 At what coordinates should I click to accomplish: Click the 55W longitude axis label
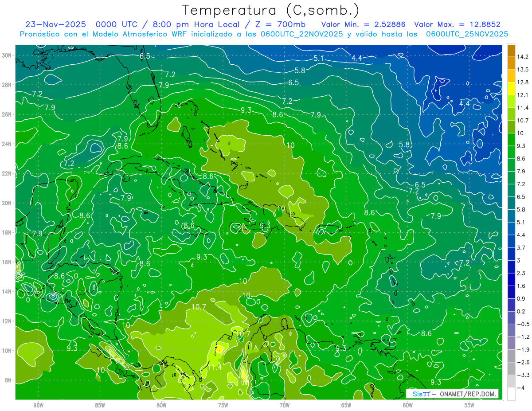469,405
